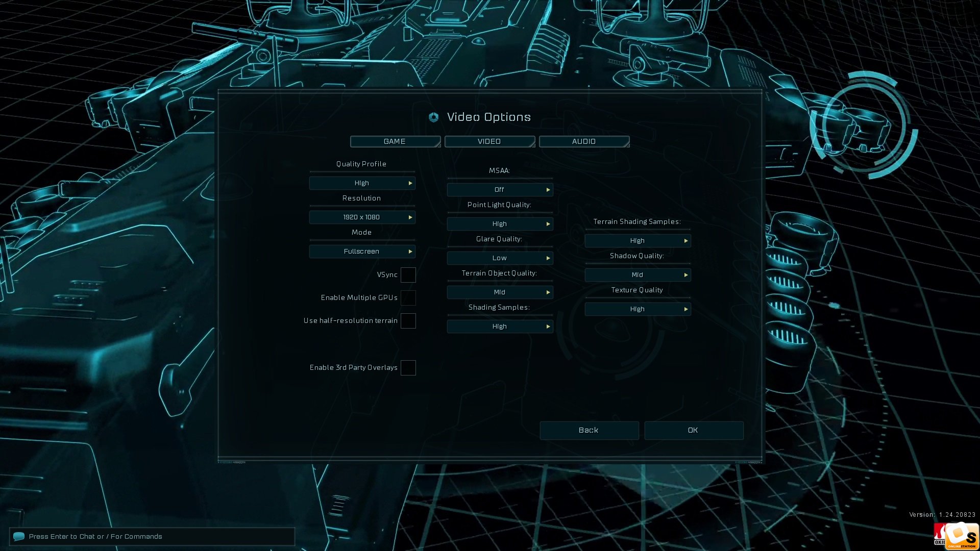Image resolution: width=980 pixels, height=551 pixels.
Task: Open the Resolution 1920 x 1080 dropdown
Action: point(362,217)
